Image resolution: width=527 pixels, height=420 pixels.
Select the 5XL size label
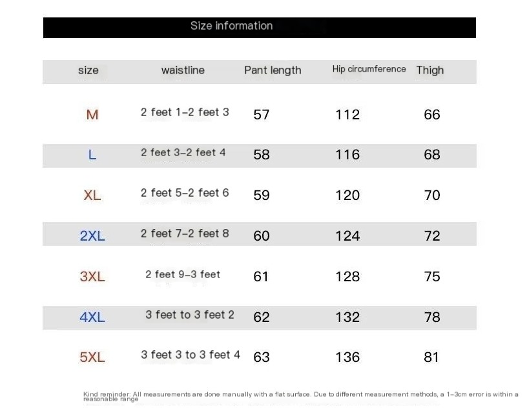click(x=92, y=357)
